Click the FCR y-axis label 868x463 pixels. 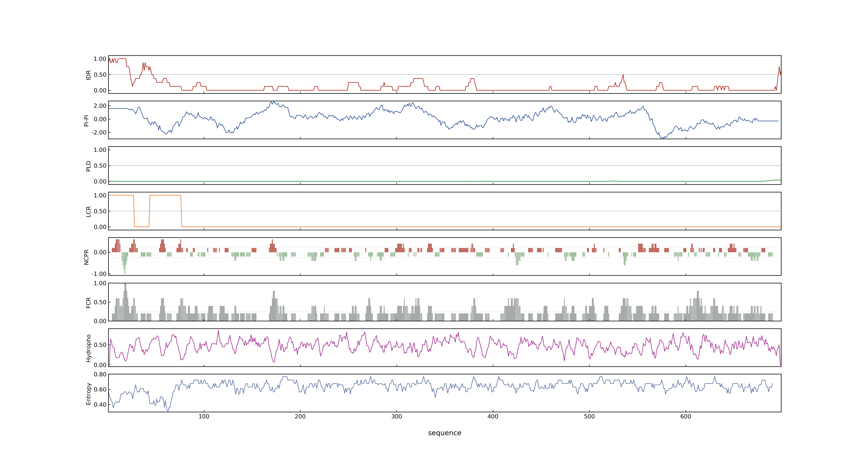(x=88, y=302)
